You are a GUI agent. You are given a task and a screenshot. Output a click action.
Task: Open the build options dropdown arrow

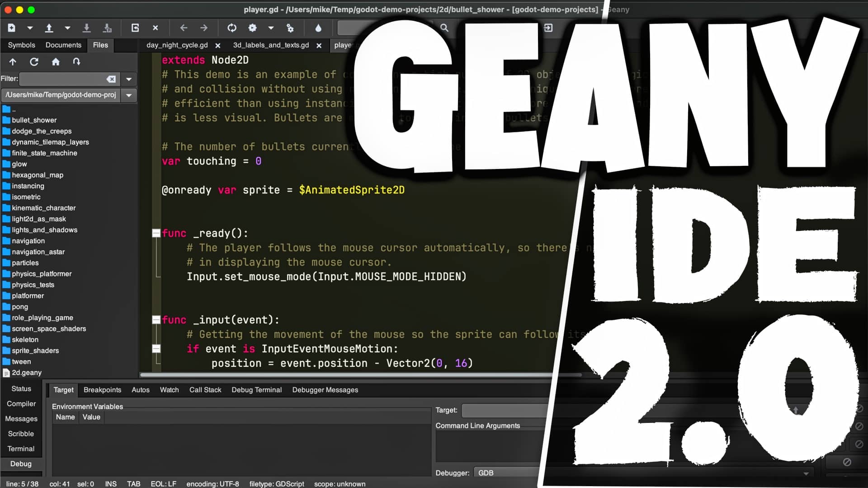271,28
